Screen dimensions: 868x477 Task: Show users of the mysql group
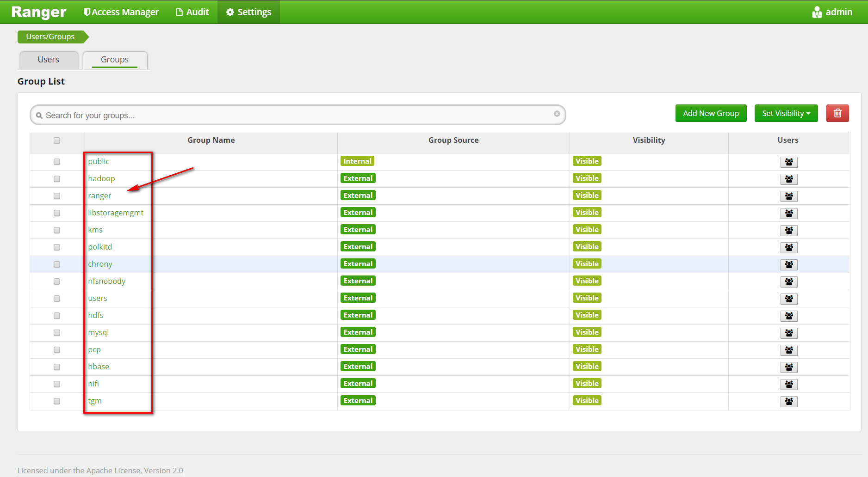(x=789, y=333)
